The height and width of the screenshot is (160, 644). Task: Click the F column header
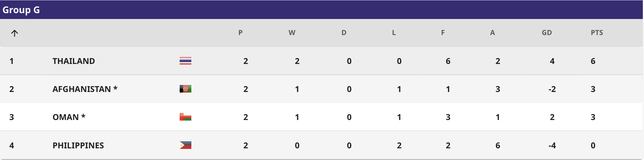[x=443, y=33]
